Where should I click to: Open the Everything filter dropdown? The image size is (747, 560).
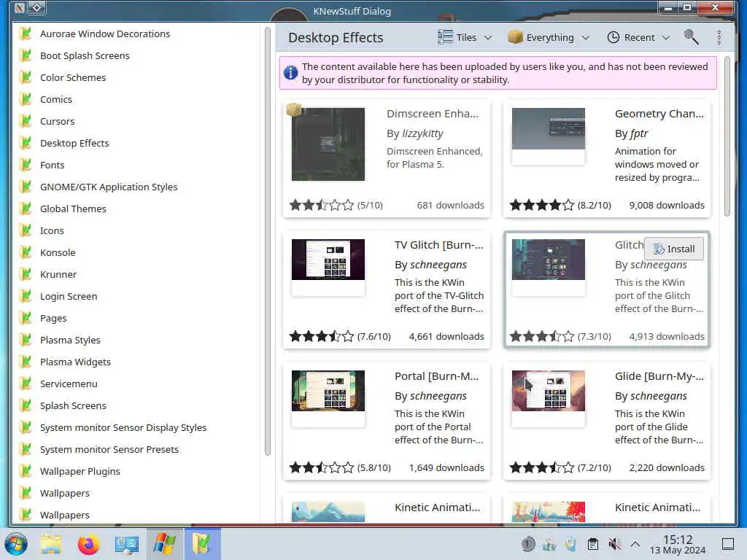pyautogui.click(x=549, y=37)
